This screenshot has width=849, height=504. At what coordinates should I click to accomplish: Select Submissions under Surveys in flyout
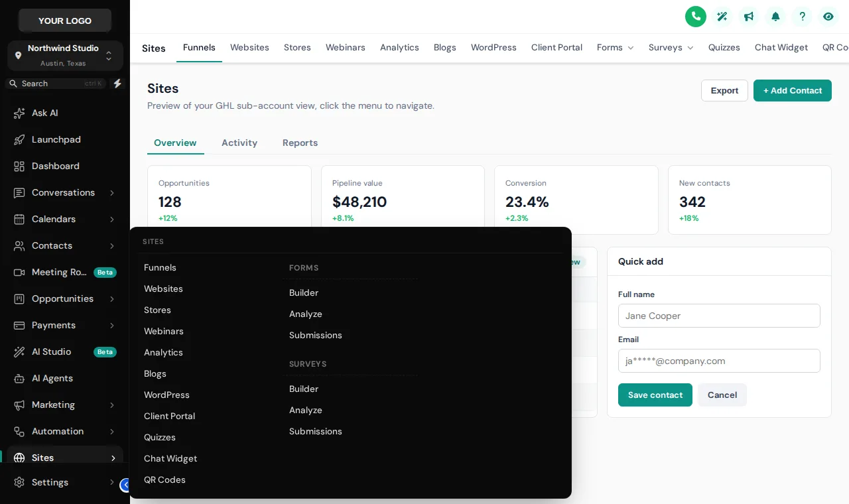tap(316, 431)
